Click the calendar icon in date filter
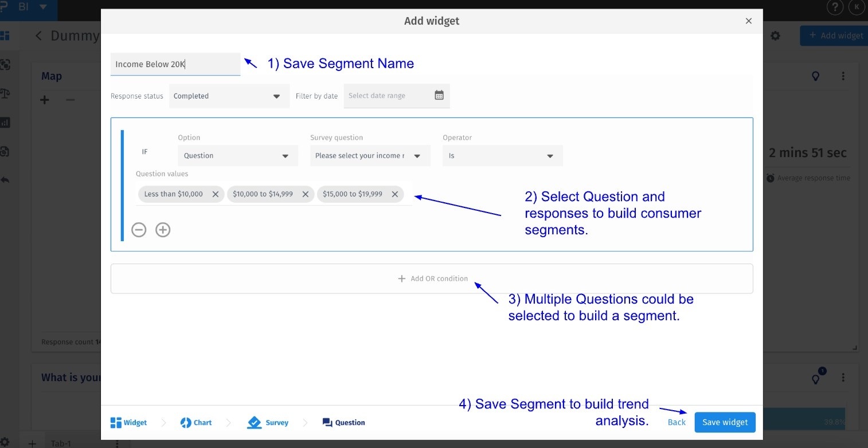868x448 pixels. [x=439, y=96]
